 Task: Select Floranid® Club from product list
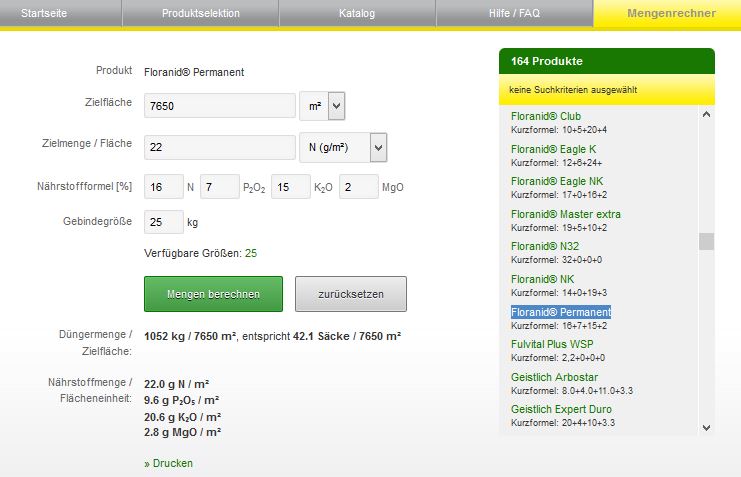point(546,116)
